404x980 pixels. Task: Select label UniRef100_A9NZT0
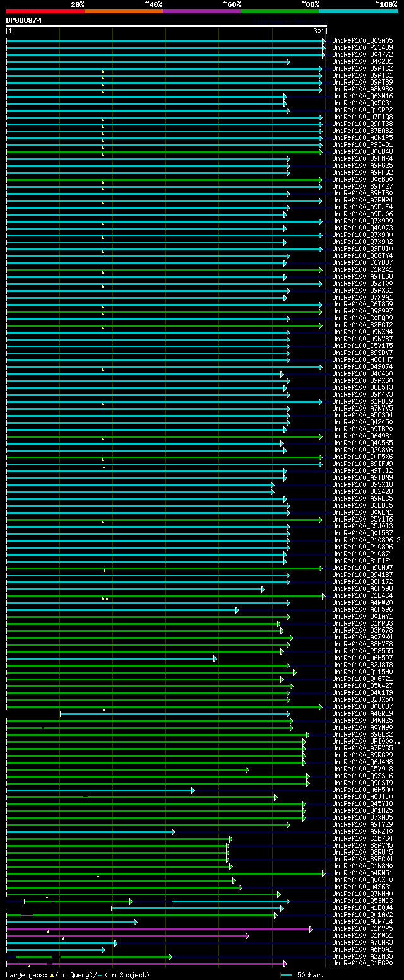362,831
